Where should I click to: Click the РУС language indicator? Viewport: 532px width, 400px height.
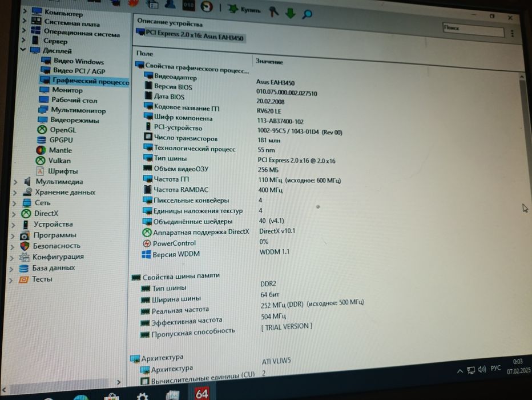(x=495, y=369)
